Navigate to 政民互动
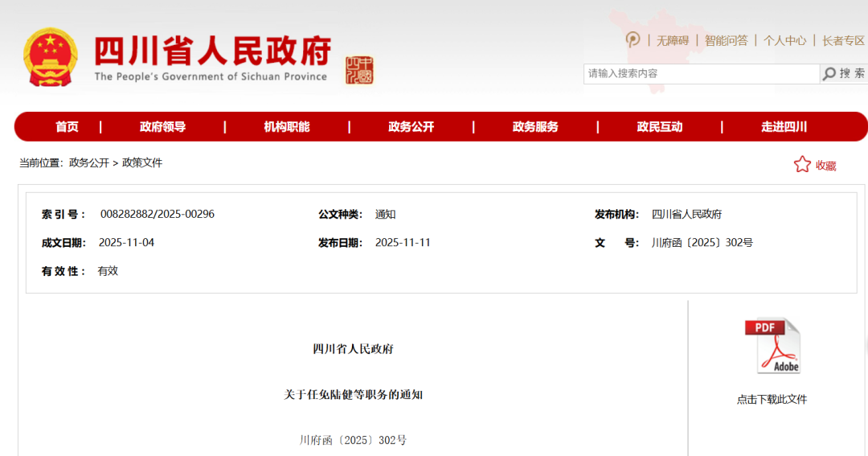This screenshot has width=868, height=456. coord(659,126)
